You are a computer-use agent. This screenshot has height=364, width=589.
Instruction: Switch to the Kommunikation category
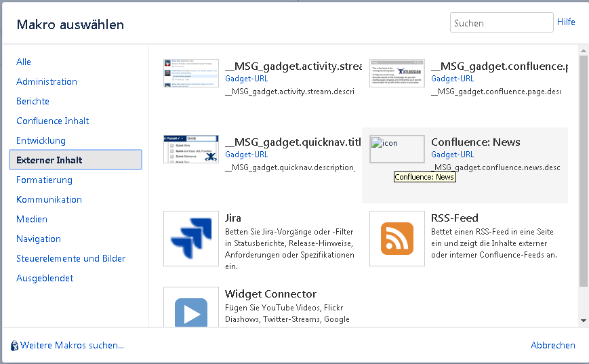[x=49, y=199]
